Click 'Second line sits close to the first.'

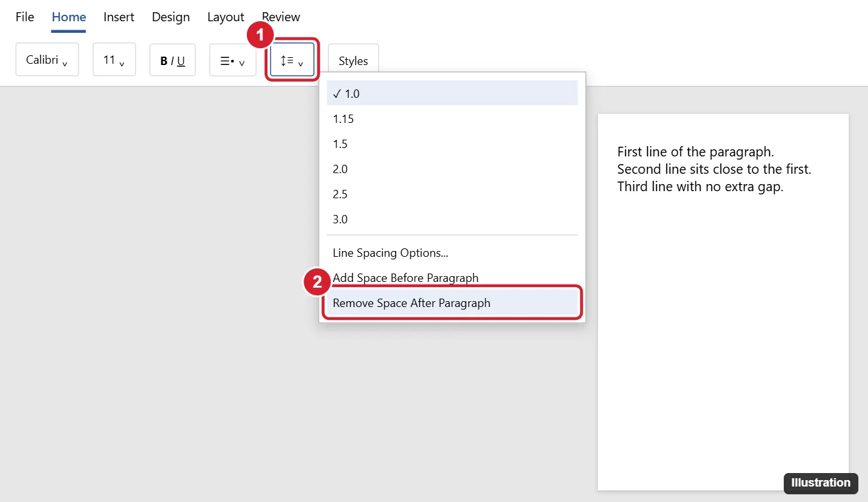714,169
